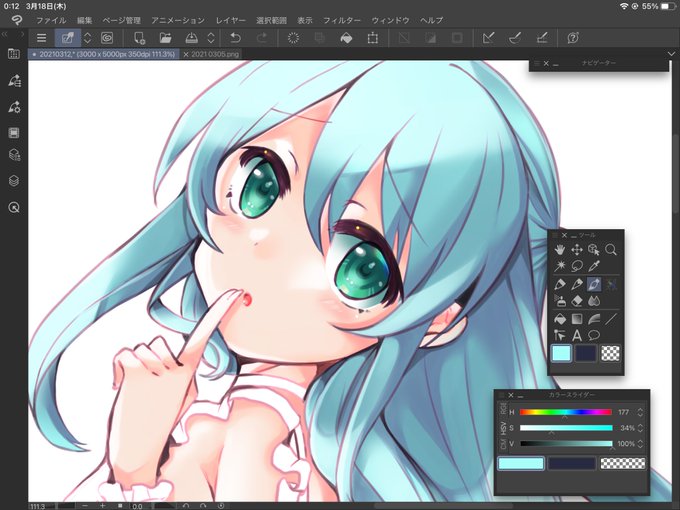Expand canvas tab list chevron at right

point(671,54)
